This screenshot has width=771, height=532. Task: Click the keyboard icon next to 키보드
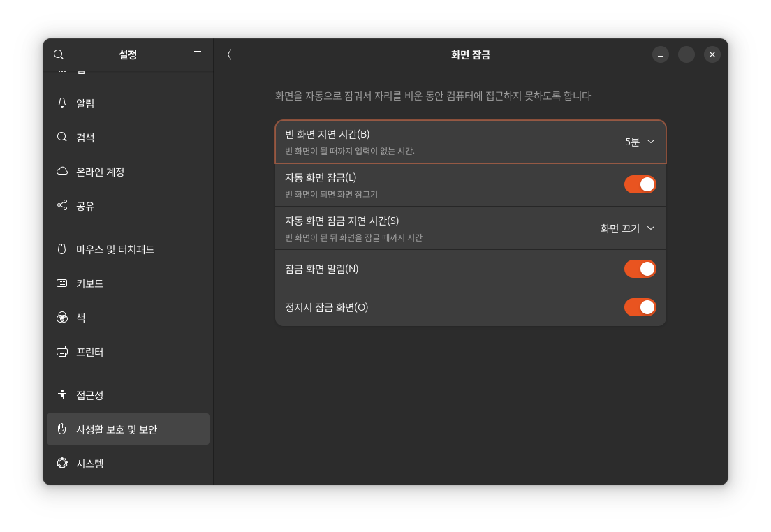[x=62, y=283]
